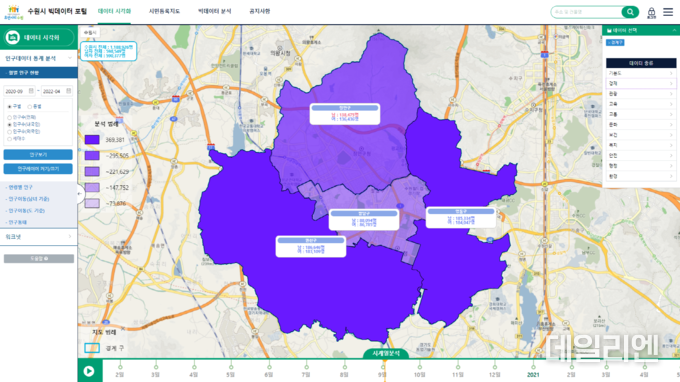Expand the 워크넷 section
680x382 pixels.
coord(39,237)
